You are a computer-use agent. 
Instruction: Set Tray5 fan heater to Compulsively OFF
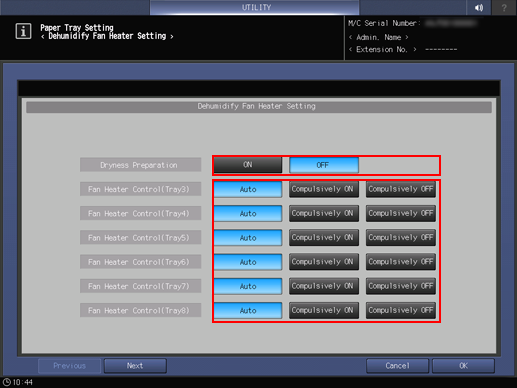(401, 238)
